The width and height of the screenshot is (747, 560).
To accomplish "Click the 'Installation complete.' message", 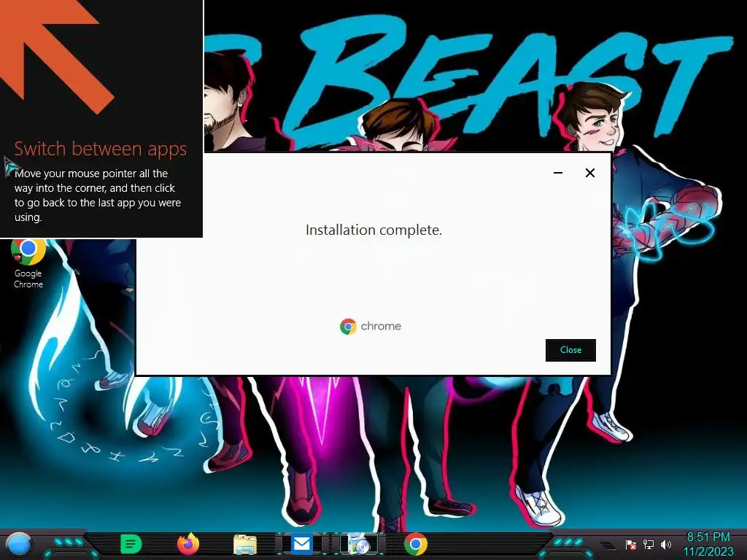I will click(374, 230).
